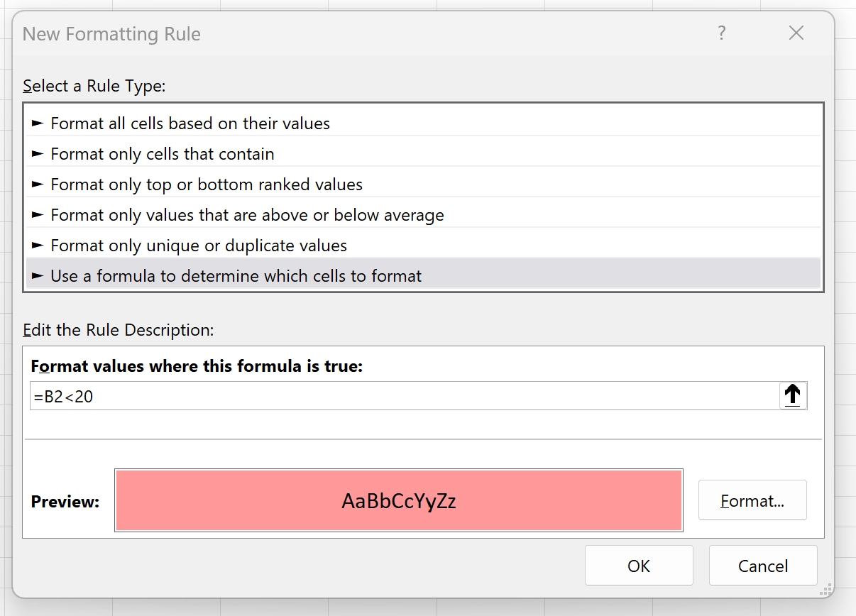This screenshot has height=616, width=856.
Task: Open the Format dialog with Format button
Action: pyautogui.click(x=752, y=500)
